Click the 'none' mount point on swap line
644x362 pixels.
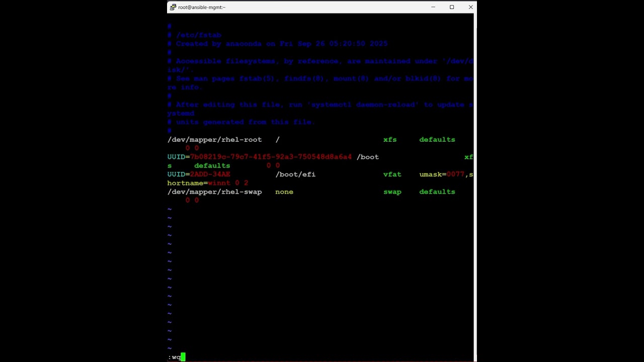pos(284,192)
